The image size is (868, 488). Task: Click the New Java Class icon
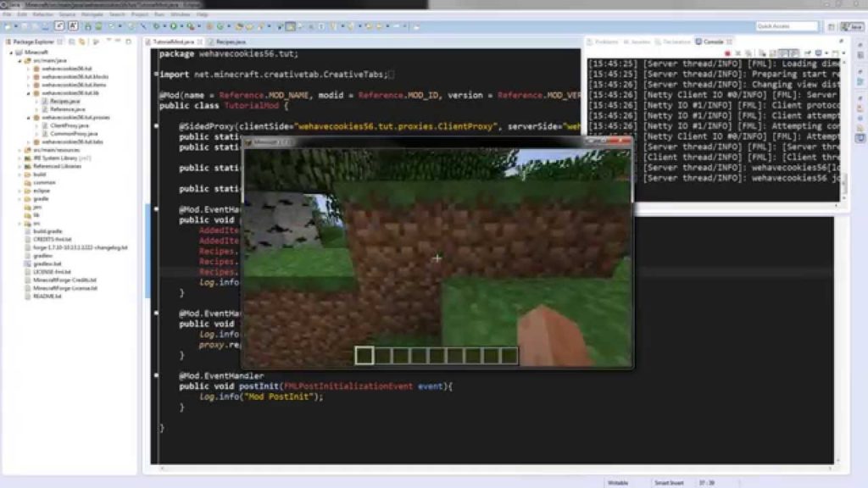[x=220, y=26]
